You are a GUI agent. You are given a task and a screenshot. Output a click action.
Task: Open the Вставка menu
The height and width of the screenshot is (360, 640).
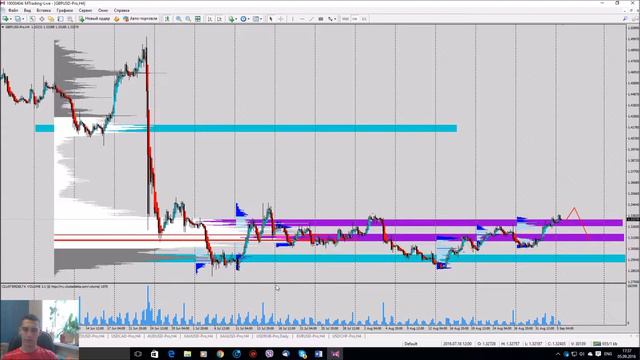tap(44, 10)
